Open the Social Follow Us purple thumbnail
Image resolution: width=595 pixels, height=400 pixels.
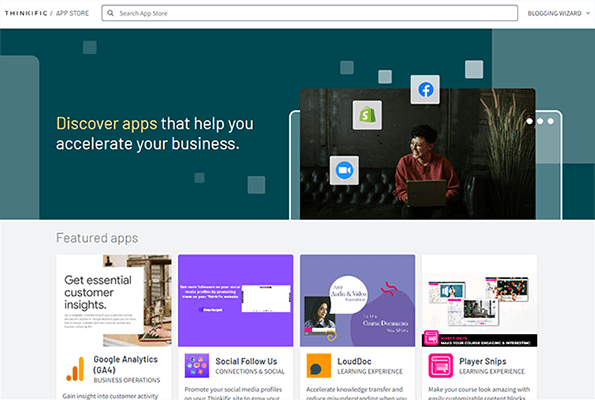[236, 301]
